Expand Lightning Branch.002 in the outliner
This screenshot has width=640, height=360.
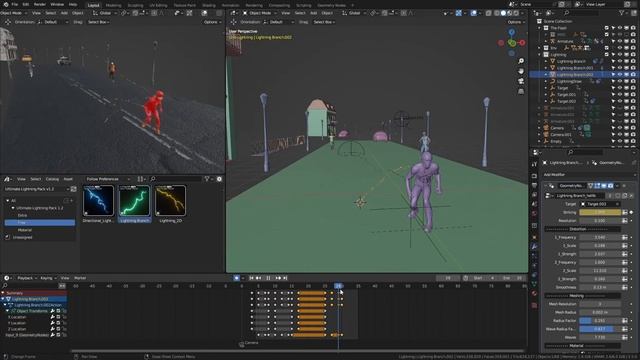coord(546,75)
